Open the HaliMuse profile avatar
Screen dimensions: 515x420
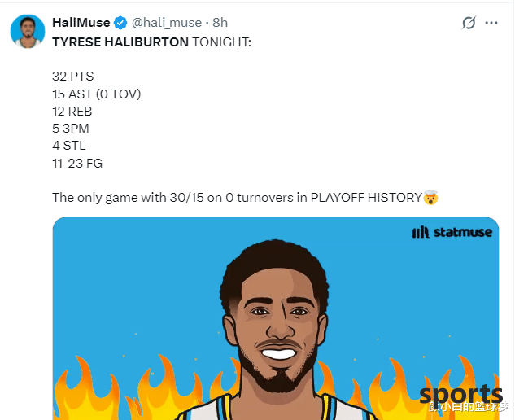point(28,32)
